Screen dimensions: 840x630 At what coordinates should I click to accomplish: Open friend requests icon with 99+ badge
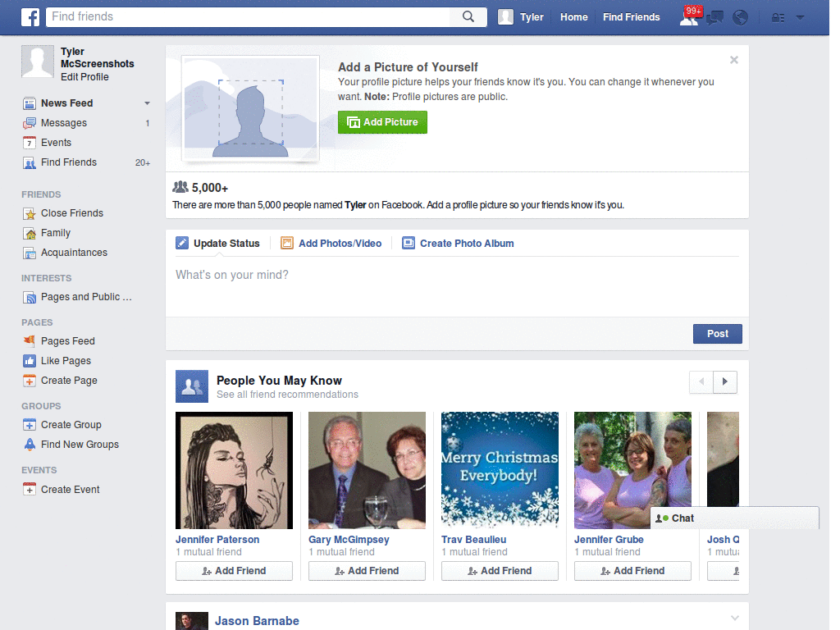point(689,17)
